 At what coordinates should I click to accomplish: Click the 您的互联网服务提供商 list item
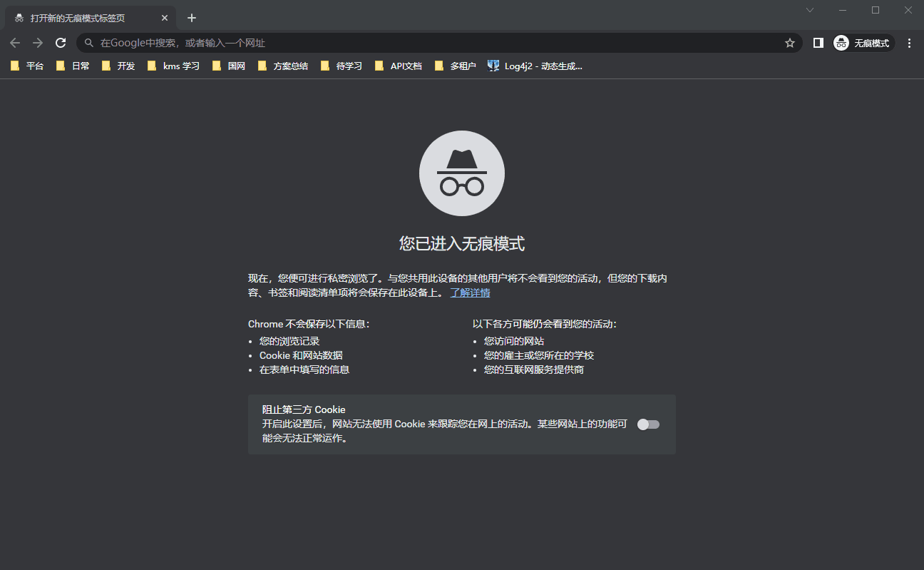pos(534,370)
